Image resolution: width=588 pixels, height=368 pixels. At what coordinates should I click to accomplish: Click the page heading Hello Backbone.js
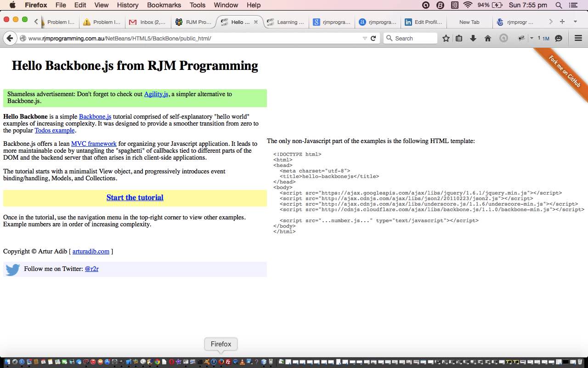(x=135, y=65)
